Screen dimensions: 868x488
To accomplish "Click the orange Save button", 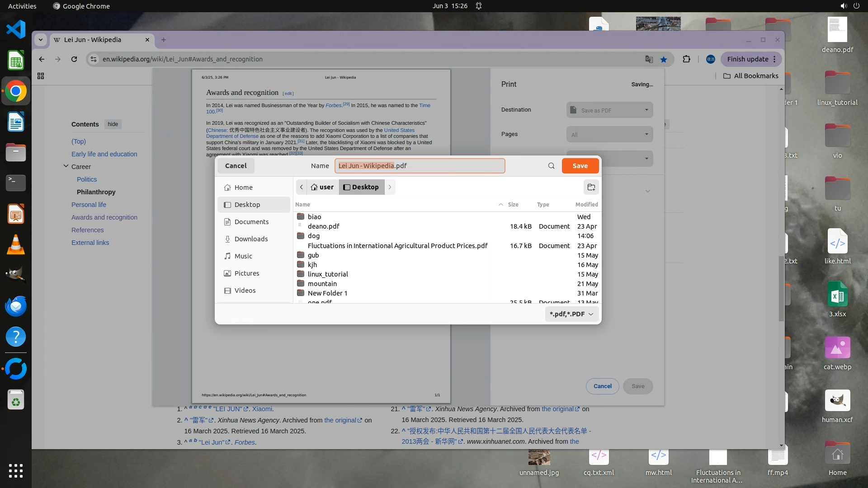I will pos(580,166).
